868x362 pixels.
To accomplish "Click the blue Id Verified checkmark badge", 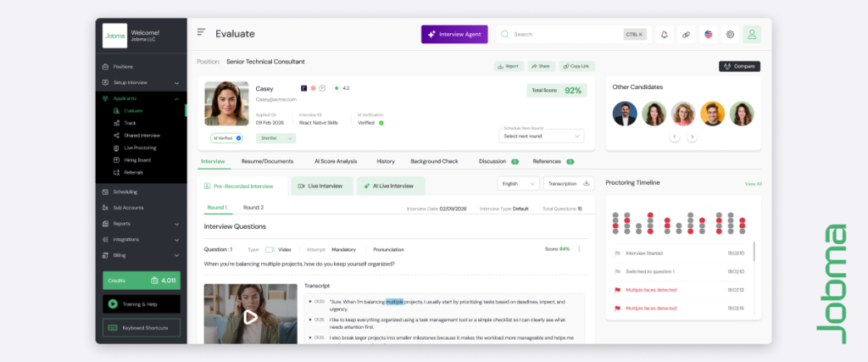I will pyautogui.click(x=238, y=138).
